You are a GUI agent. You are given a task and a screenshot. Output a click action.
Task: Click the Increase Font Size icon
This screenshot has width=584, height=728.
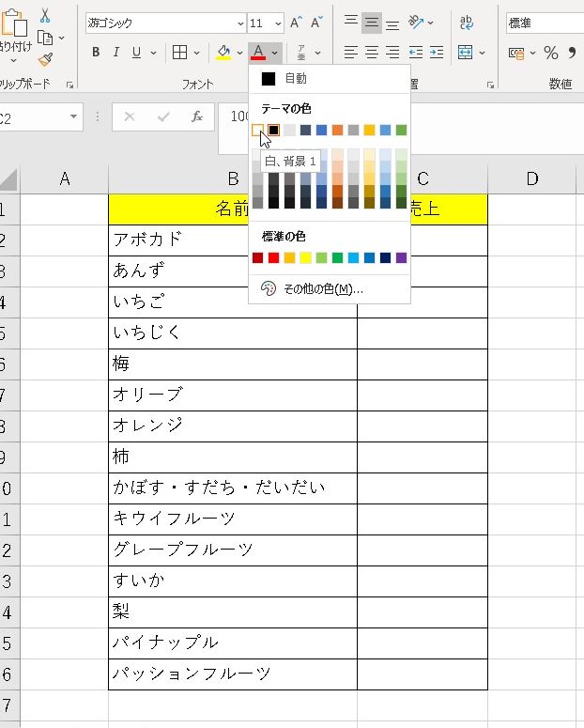297,23
